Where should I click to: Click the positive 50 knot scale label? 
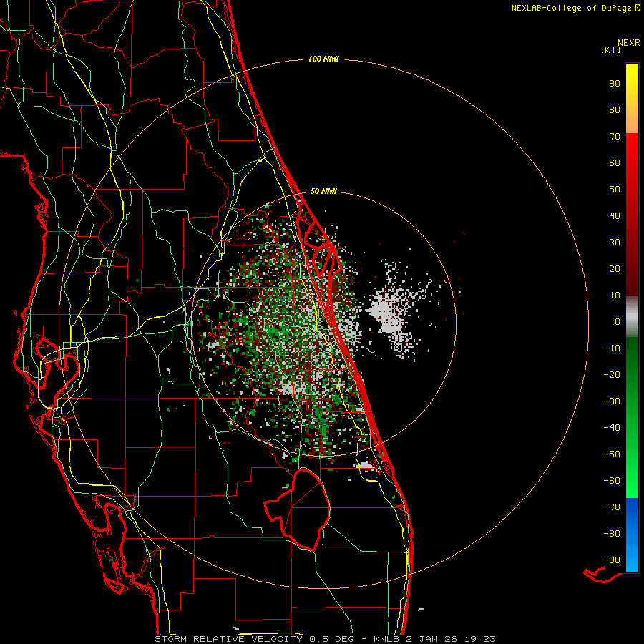pos(615,190)
